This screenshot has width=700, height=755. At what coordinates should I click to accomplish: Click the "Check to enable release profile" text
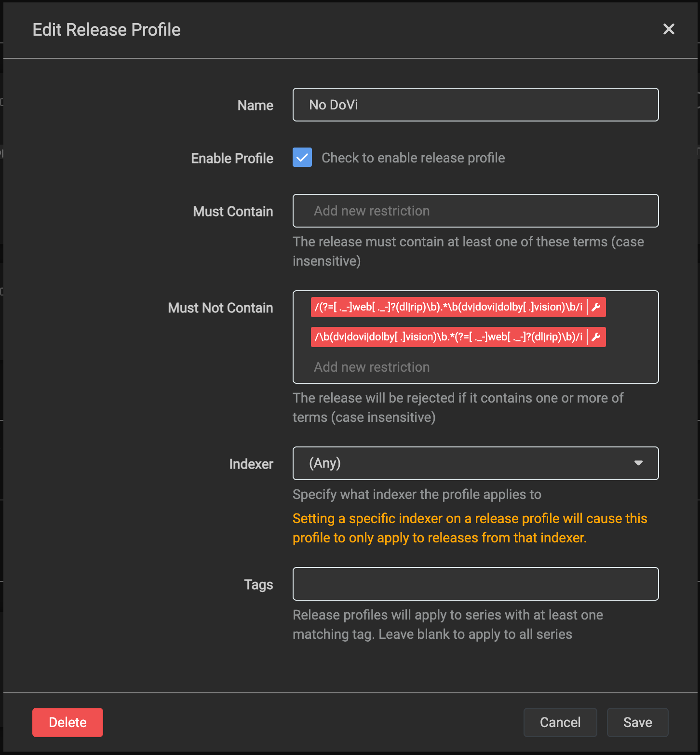[x=413, y=158]
